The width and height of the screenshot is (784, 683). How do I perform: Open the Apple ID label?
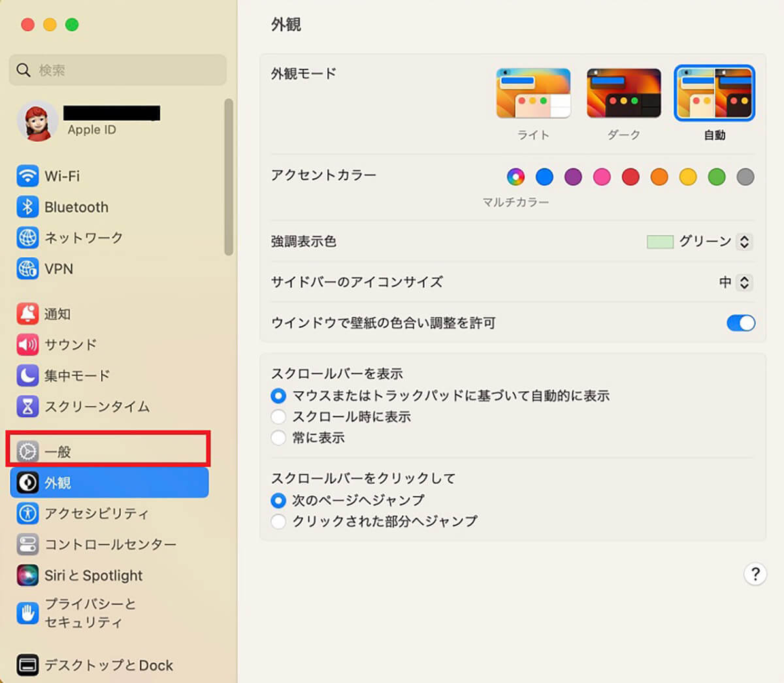pyautogui.click(x=91, y=130)
